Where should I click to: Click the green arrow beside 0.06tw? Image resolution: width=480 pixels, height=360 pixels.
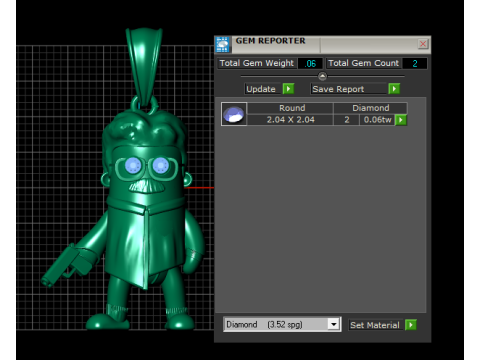[401, 120]
